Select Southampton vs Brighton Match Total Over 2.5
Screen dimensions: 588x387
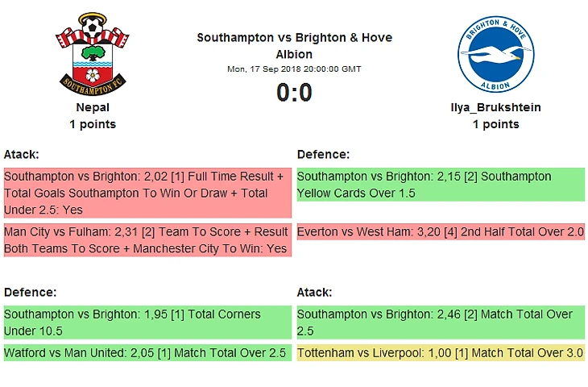click(x=441, y=322)
